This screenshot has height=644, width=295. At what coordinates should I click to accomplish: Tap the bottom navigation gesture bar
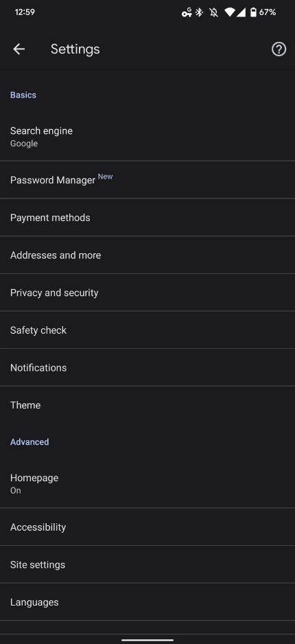click(147, 639)
